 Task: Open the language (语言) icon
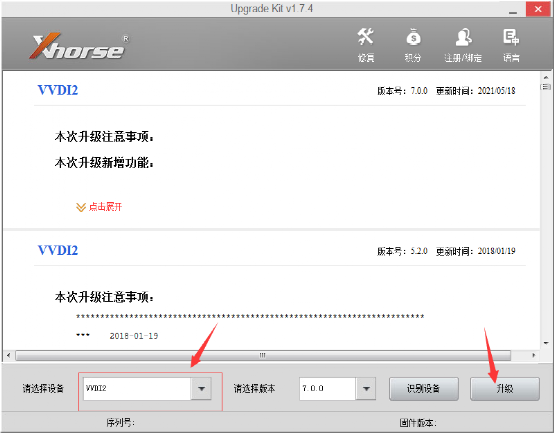coord(511,45)
